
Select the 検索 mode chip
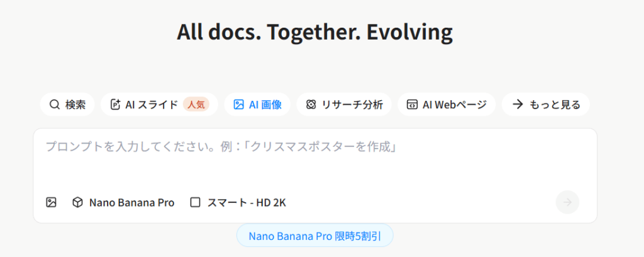(x=75, y=105)
